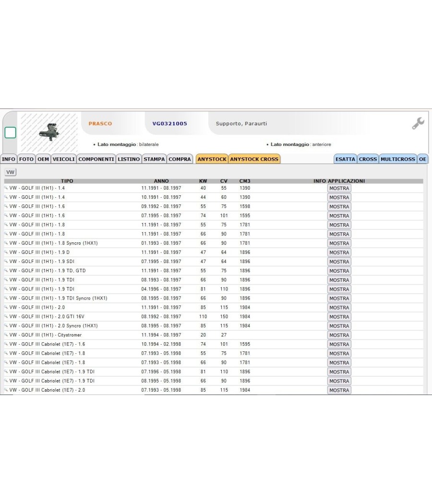Screen dimensions: 432x504
Task: Click MOSTRA for Golf III Citystromer
Action: coord(339,335)
